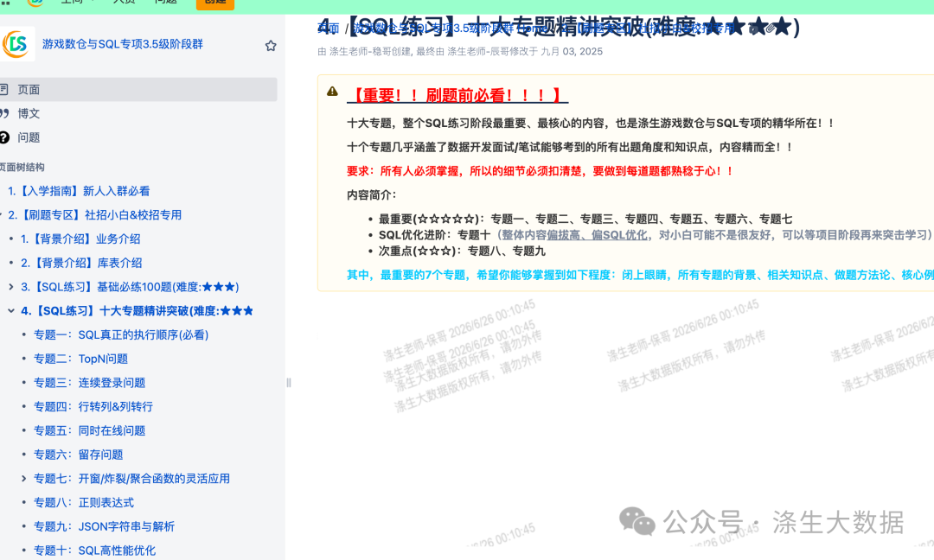This screenshot has height=560, width=934.
Task: Open 专题六：留存问题
Action: pyautogui.click(x=78, y=455)
